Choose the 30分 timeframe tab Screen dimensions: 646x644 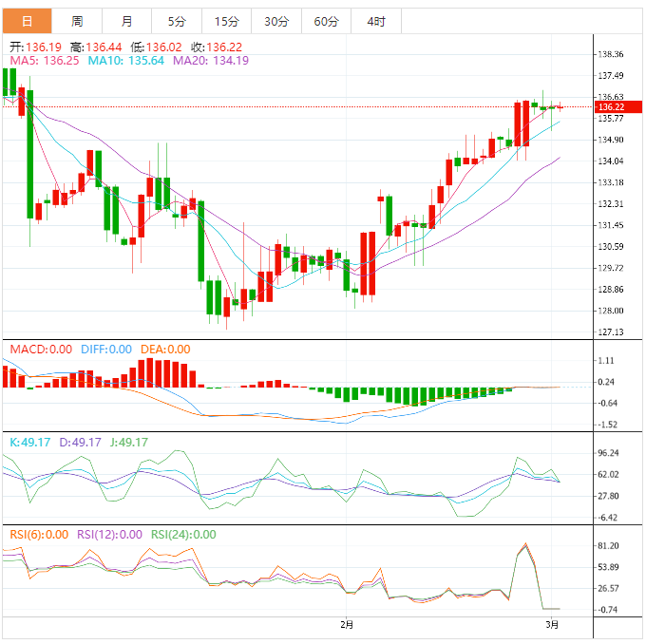click(x=276, y=21)
